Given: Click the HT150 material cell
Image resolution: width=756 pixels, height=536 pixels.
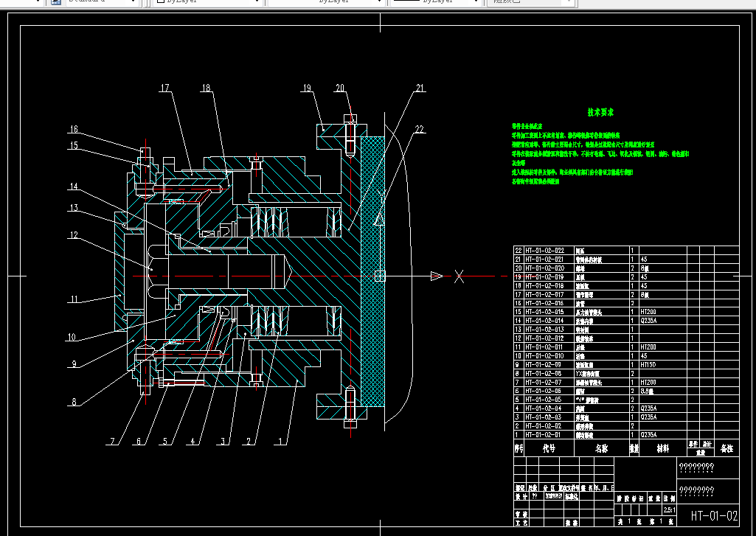Looking at the screenshot, I should click(649, 364).
